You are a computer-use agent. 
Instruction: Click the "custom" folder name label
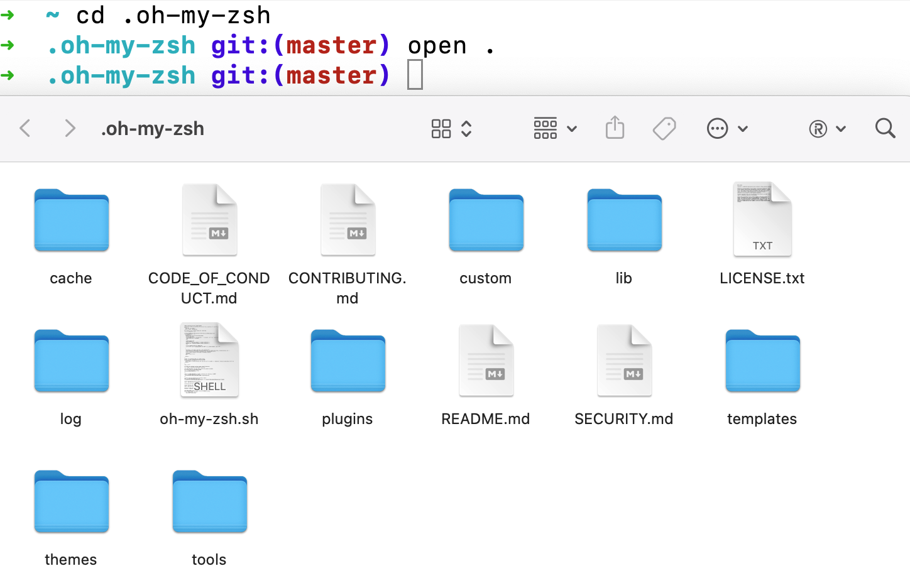click(x=486, y=278)
